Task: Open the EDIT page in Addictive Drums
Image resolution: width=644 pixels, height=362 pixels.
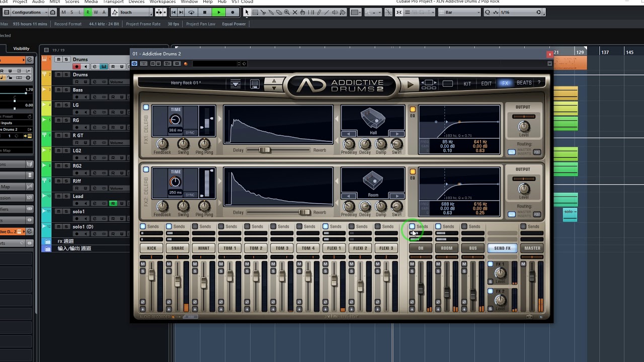Action: 486,83
